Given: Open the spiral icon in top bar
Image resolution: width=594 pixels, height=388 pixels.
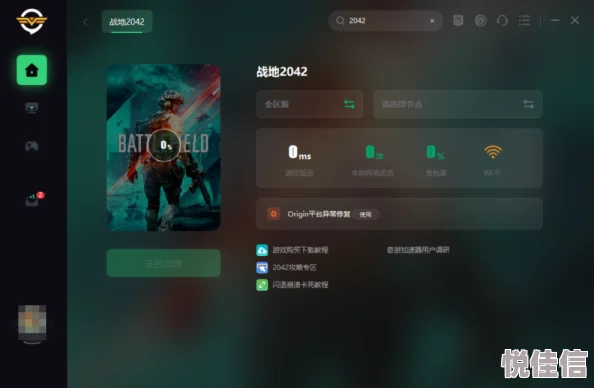Looking at the screenshot, I should pyautogui.click(x=480, y=20).
